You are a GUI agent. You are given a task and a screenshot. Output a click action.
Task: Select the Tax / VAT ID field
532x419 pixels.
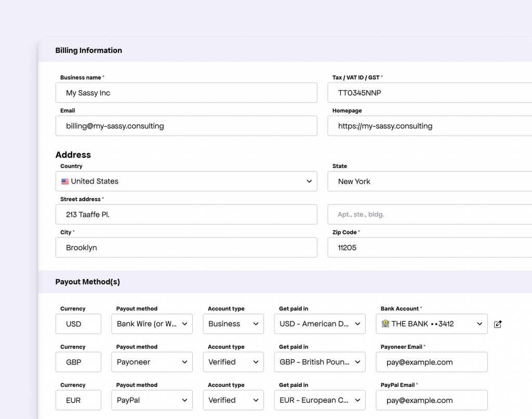(426, 93)
